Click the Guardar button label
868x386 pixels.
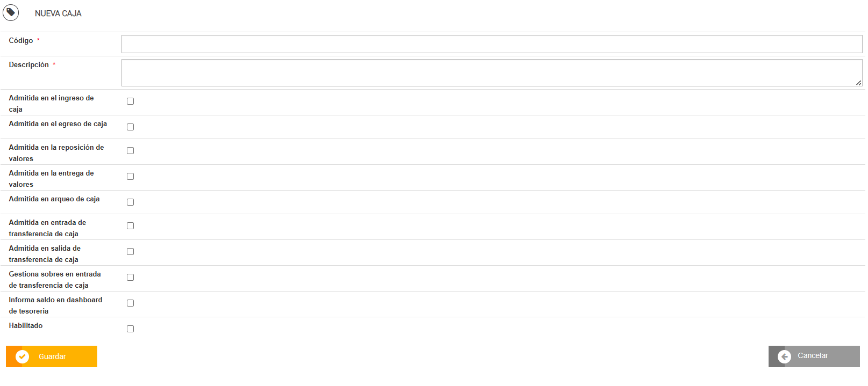coord(52,356)
